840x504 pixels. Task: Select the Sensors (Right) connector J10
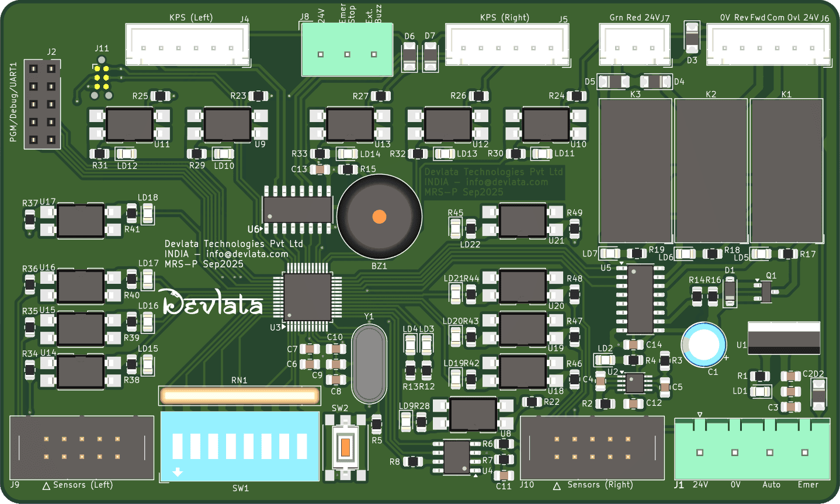pyautogui.click(x=592, y=447)
